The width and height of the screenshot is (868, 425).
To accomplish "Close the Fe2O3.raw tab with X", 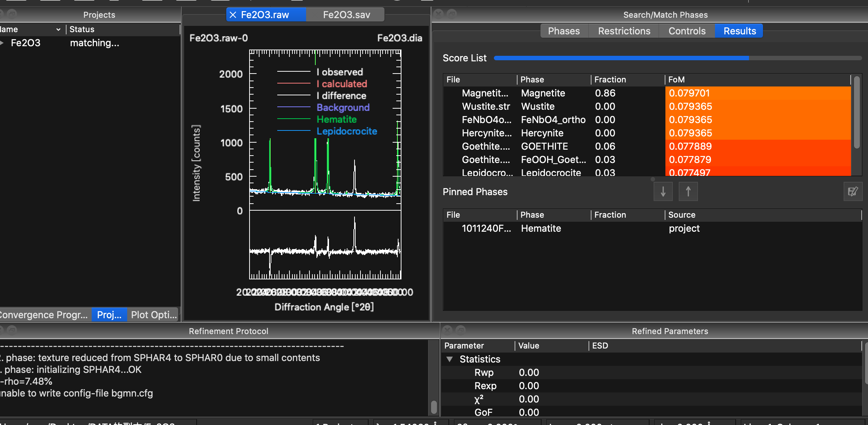I will (233, 15).
